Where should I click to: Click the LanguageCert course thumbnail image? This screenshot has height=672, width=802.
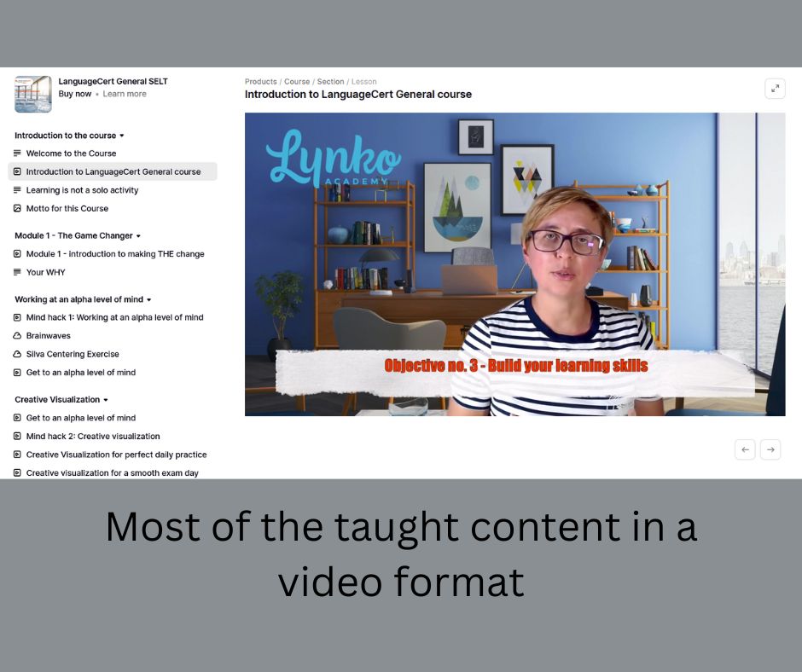33,94
